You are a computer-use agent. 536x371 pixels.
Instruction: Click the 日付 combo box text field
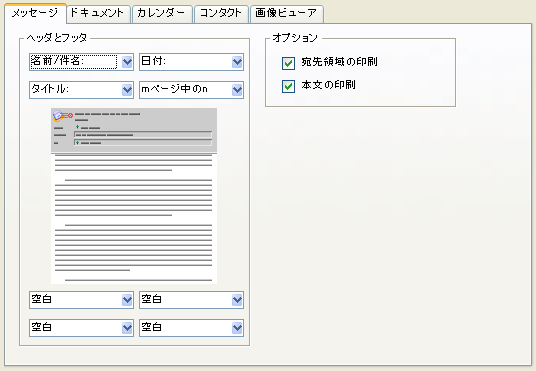pyautogui.click(x=186, y=62)
